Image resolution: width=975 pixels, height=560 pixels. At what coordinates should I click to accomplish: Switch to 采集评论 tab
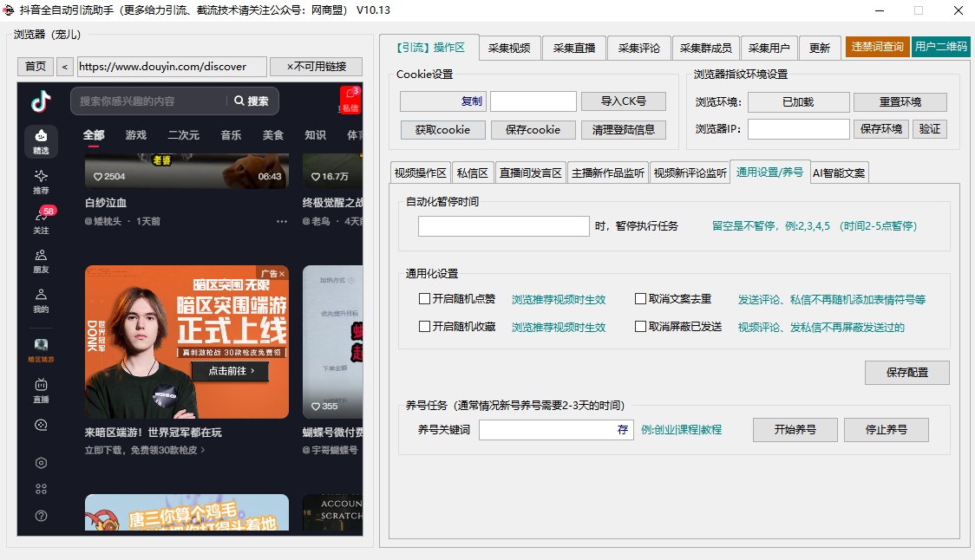point(639,48)
